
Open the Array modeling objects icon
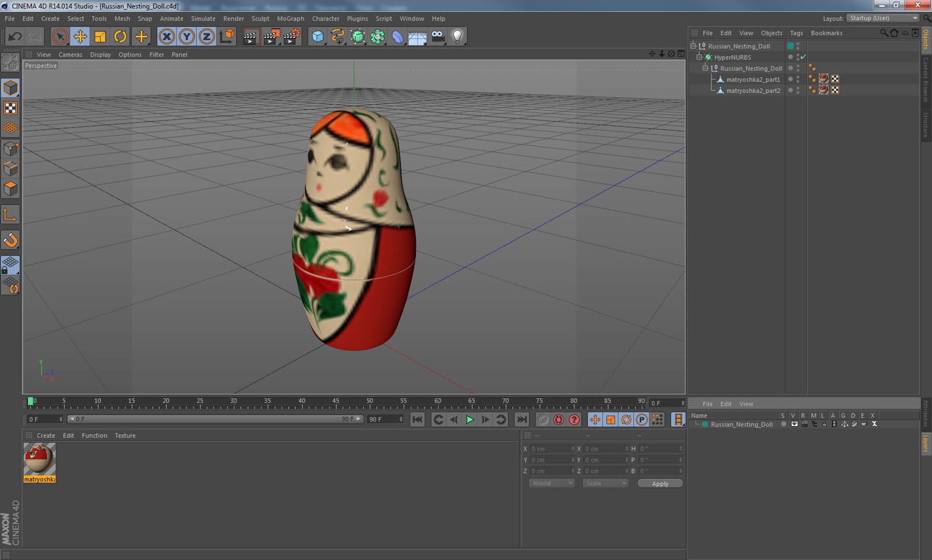(378, 36)
